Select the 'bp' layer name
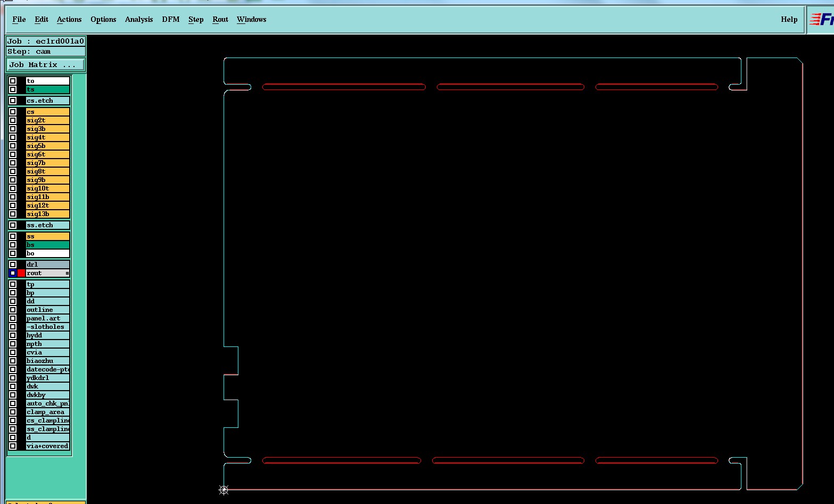 [x=47, y=293]
